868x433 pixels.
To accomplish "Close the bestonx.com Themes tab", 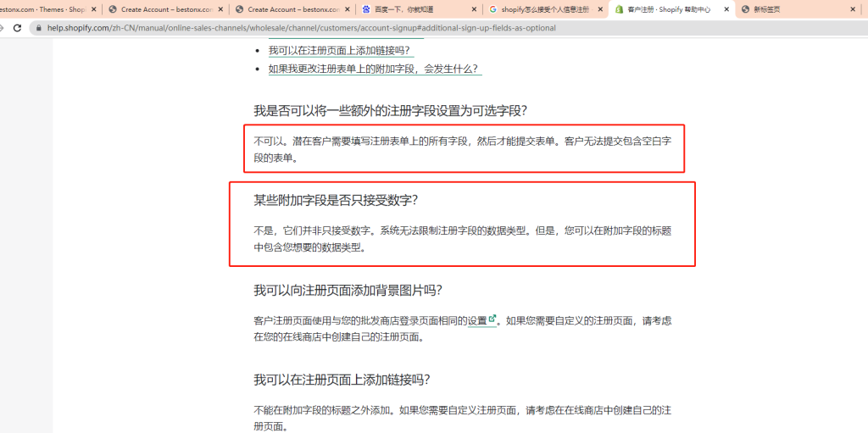I will [x=92, y=9].
